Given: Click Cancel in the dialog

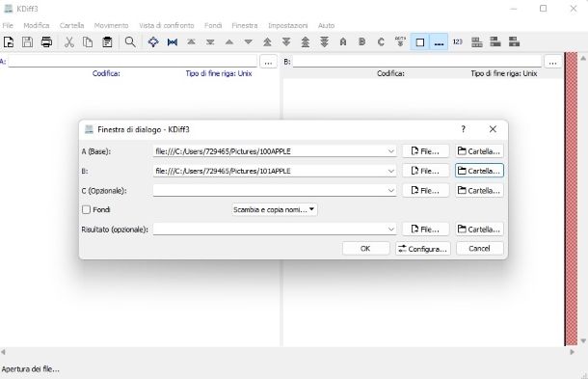Looking at the screenshot, I should tap(480, 249).
